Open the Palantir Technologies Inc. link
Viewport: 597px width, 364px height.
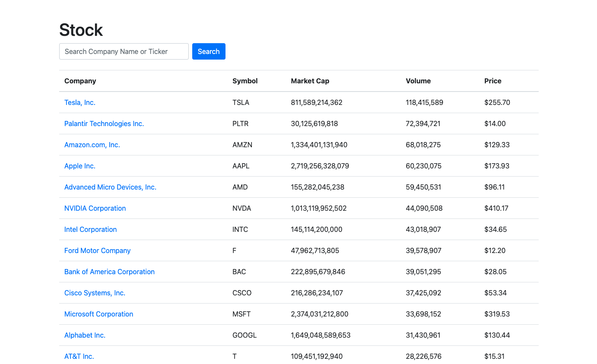click(104, 123)
